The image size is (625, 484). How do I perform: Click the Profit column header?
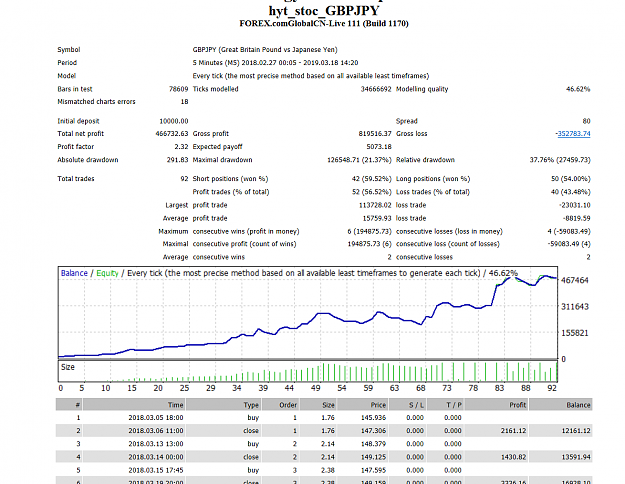click(x=496, y=405)
